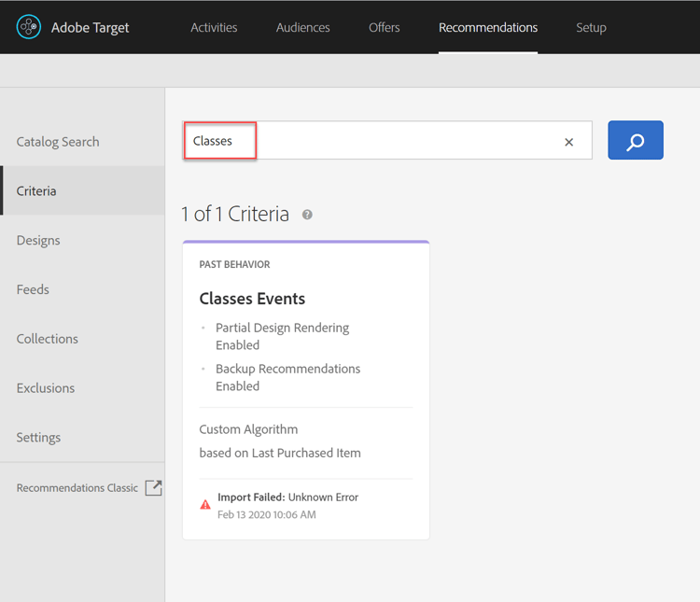
Task: Select the Recommendations tab
Action: tap(488, 27)
